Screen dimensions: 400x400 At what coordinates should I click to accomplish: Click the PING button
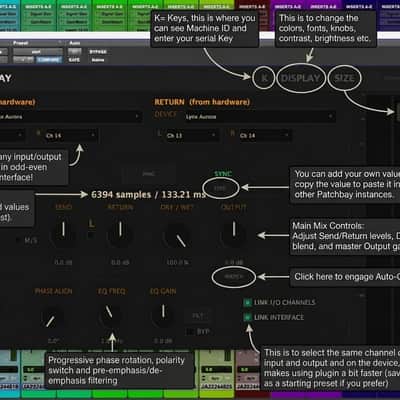[149, 174]
